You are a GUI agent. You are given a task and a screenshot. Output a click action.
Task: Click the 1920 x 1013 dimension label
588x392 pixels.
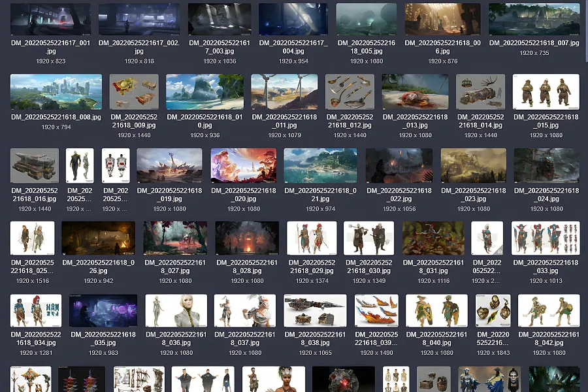click(x=546, y=281)
